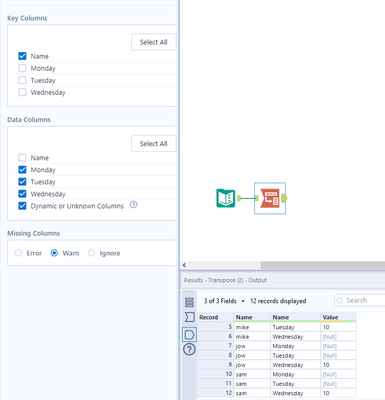Click the Transpose tool output anchor
385x400 pixels.
tap(284, 198)
